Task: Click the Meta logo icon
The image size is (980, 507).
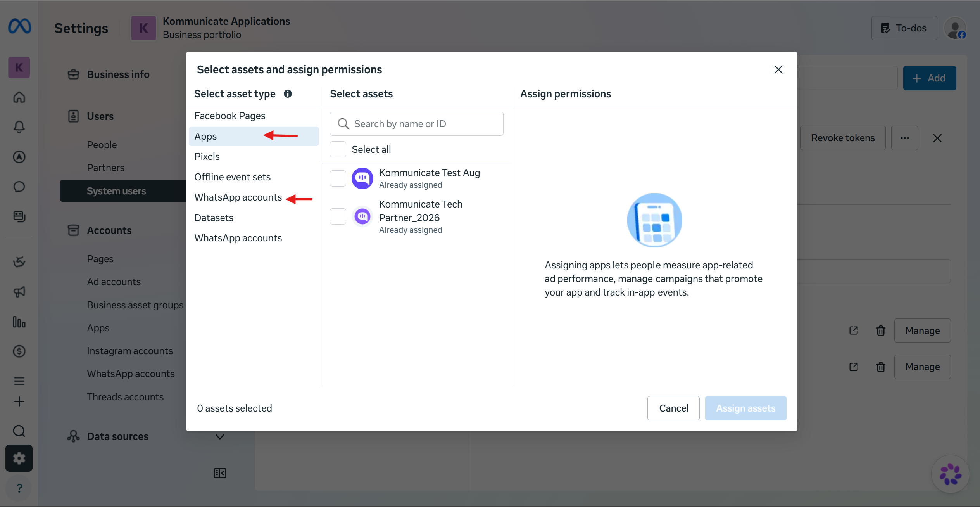Action: 19,26
